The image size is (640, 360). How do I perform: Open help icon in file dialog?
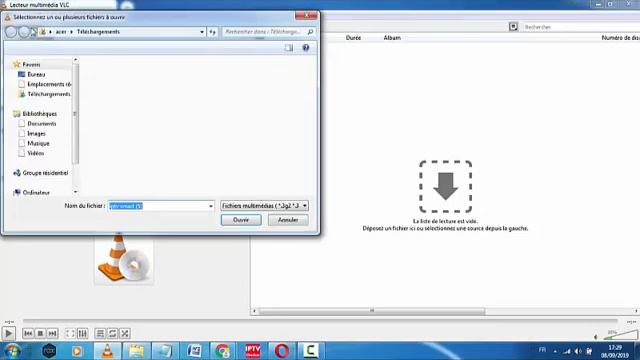click(306, 48)
